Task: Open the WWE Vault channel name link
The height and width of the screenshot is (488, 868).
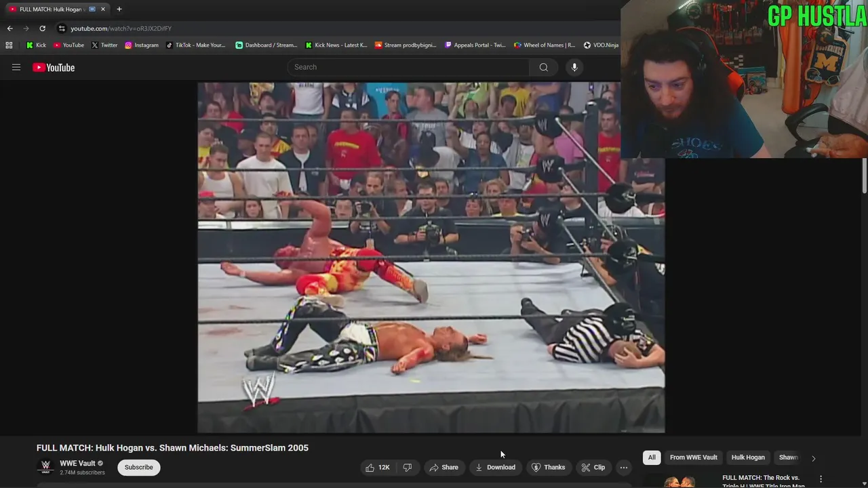Action: tap(77, 464)
